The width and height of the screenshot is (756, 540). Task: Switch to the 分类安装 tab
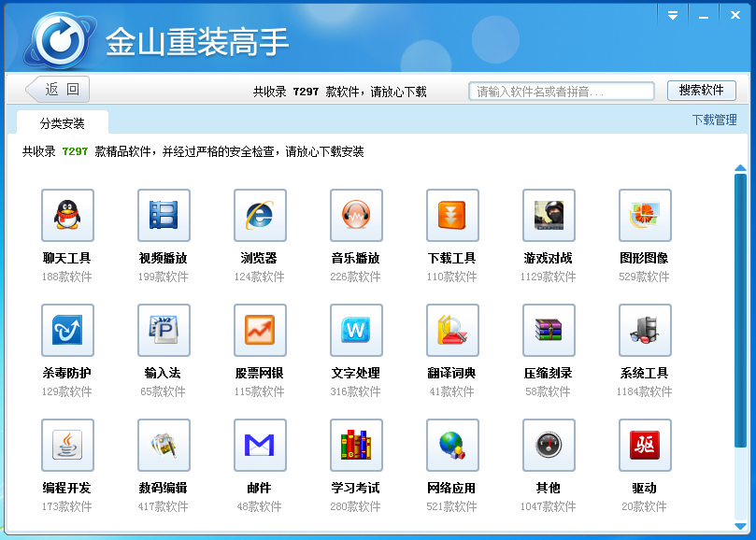pos(63,123)
